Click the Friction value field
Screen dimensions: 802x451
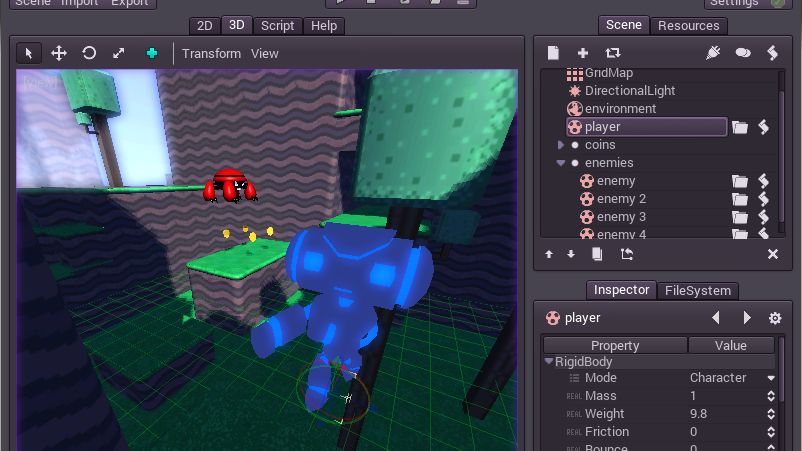(x=725, y=432)
